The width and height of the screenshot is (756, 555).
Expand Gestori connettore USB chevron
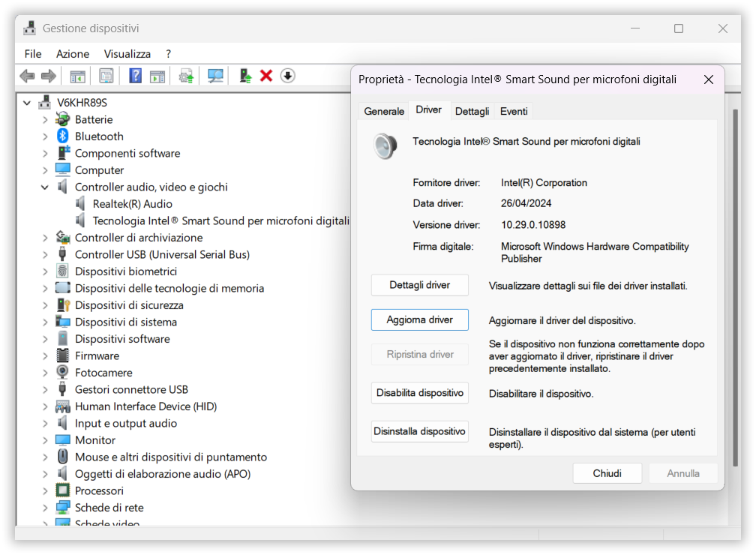[45, 389]
